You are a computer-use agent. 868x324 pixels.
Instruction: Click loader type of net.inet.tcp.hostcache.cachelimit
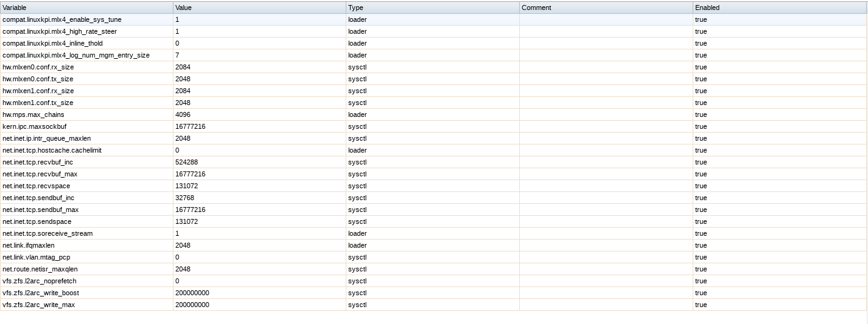pyautogui.click(x=358, y=150)
